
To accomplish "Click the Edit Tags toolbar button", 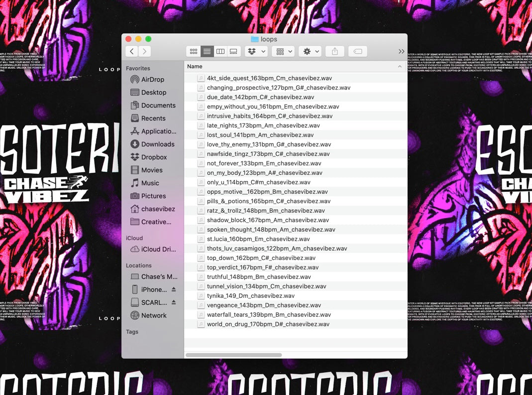I will pyautogui.click(x=358, y=52).
